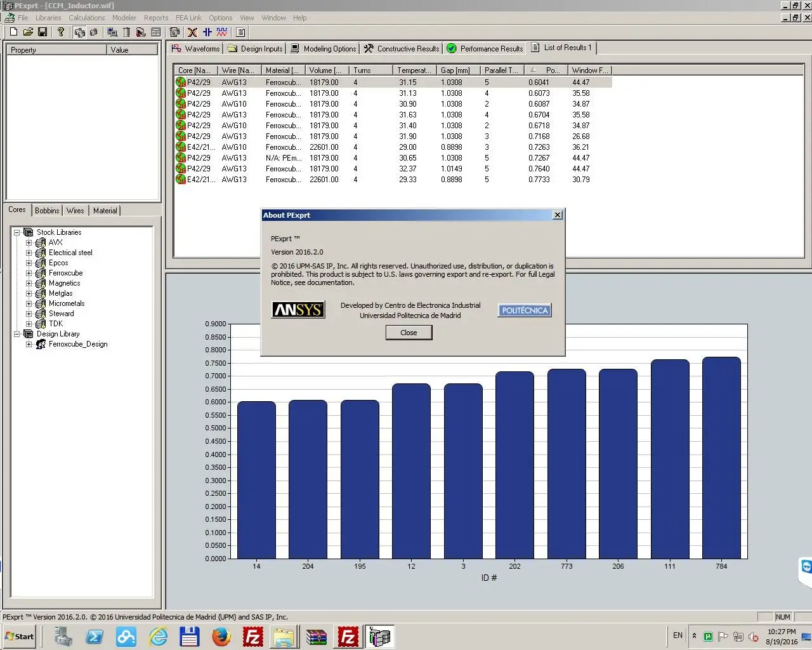Image resolution: width=812 pixels, height=650 pixels.
Task: Click the TeamViewer side panel icon
Action: (806, 566)
